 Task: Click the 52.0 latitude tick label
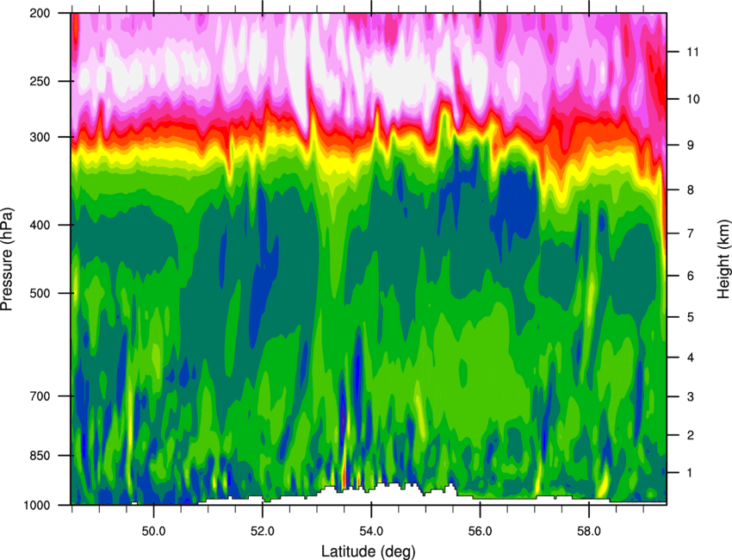tap(263, 531)
